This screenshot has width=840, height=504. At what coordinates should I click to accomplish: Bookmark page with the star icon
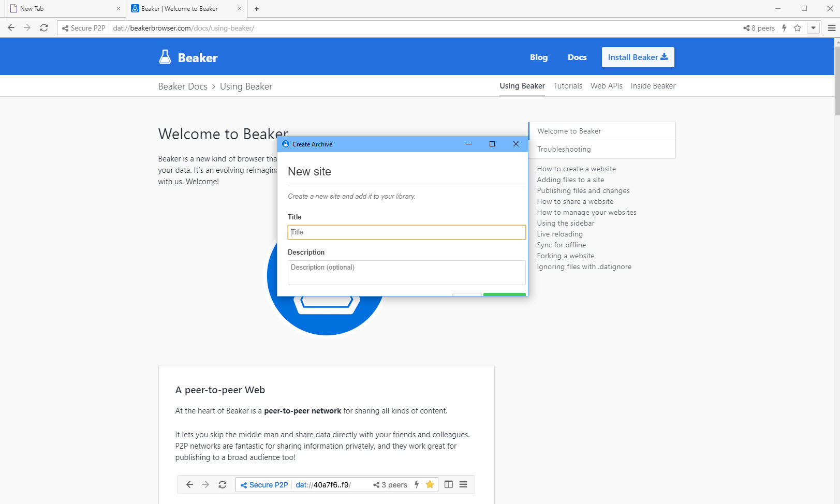tap(798, 28)
